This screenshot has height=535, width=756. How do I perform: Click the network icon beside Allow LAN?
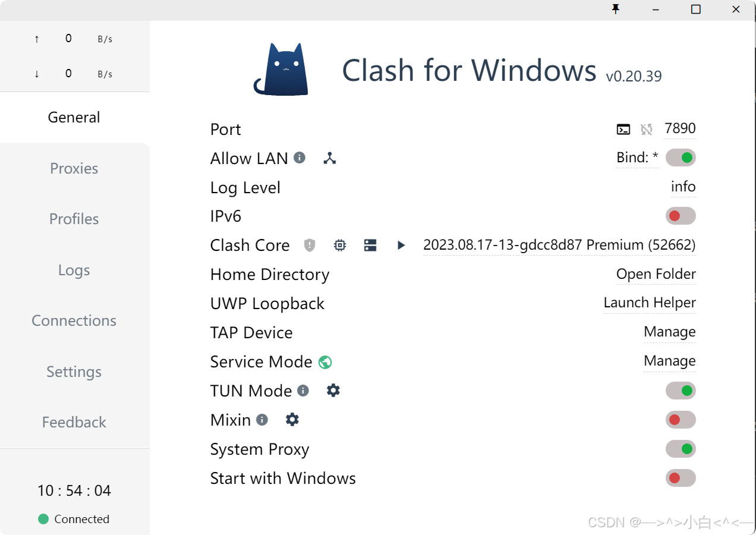330,158
